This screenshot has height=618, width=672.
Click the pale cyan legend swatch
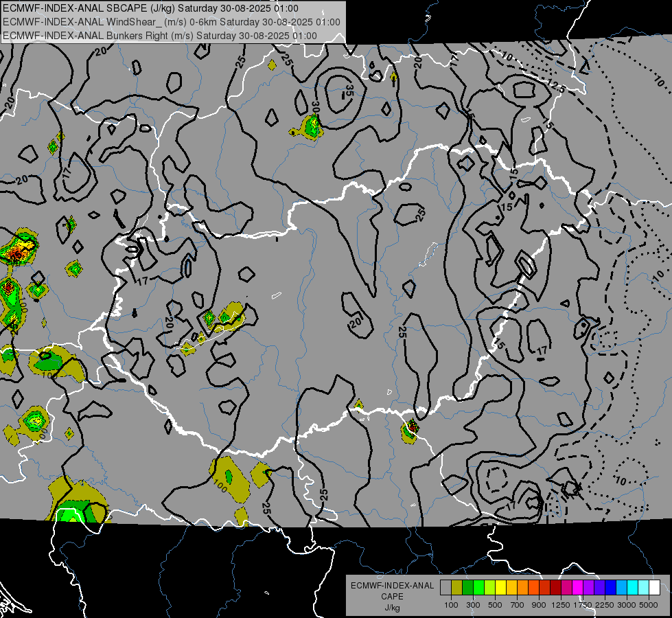pyautogui.click(x=644, y=588)
